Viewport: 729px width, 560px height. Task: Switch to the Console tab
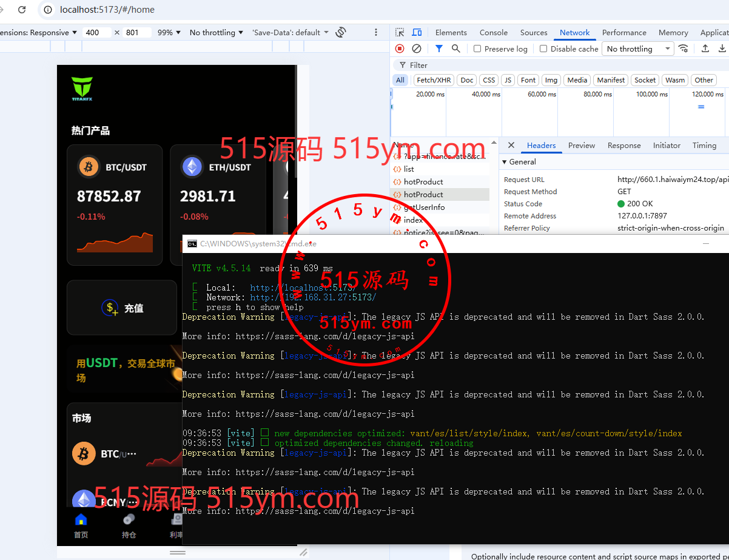[493, 33]
